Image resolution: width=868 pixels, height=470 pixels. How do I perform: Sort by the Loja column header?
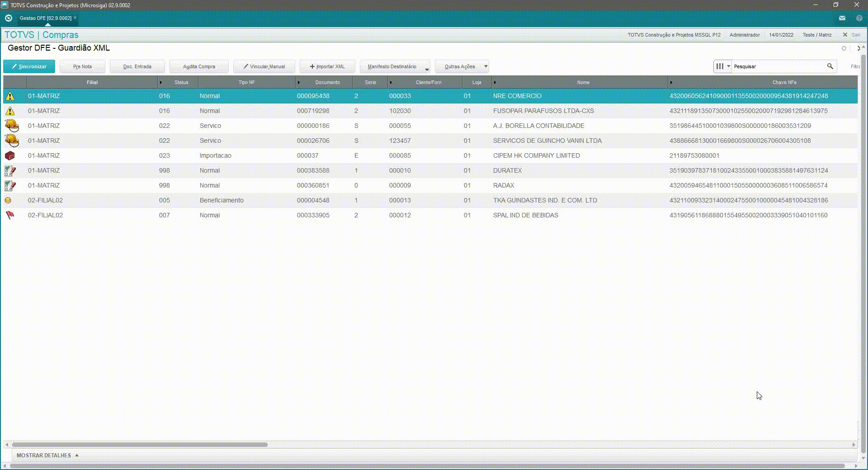point(477,82)
